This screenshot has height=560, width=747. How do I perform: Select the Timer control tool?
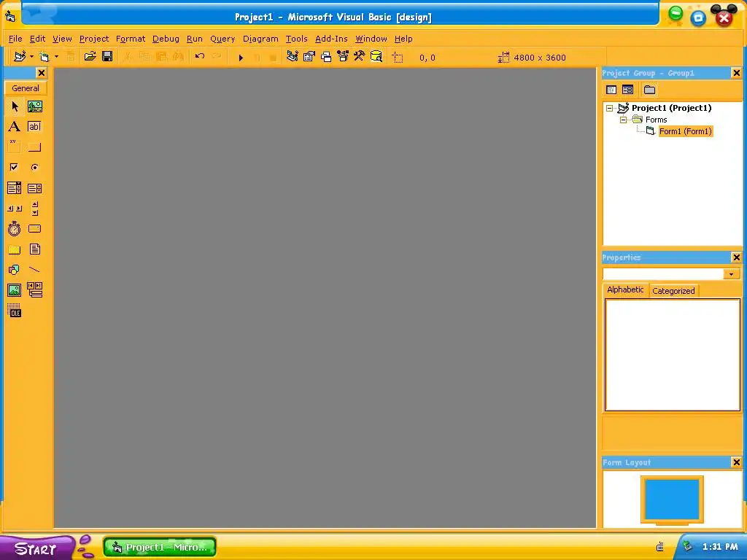pyautogui.click(x=15, y=229)
